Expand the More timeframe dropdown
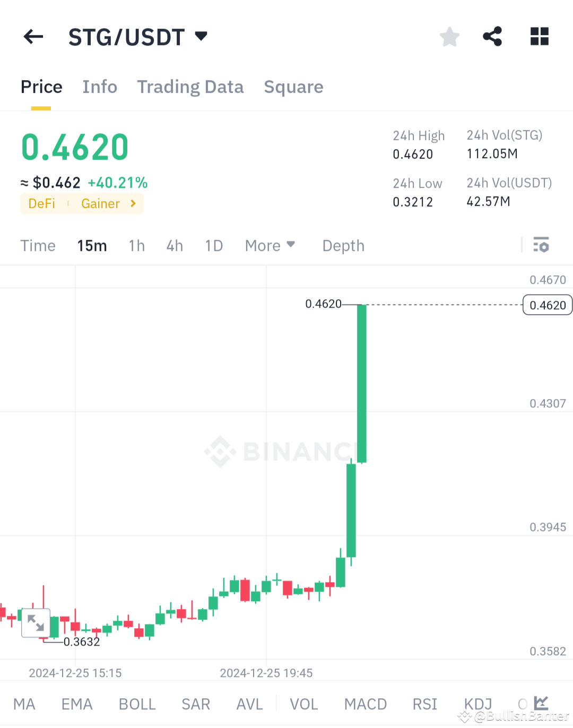 coord(270,245)
